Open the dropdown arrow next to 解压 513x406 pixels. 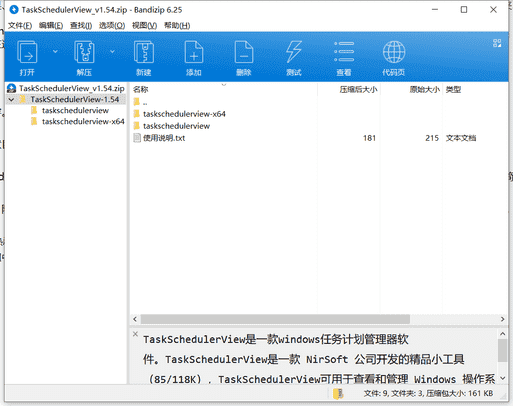coord(112,51)
